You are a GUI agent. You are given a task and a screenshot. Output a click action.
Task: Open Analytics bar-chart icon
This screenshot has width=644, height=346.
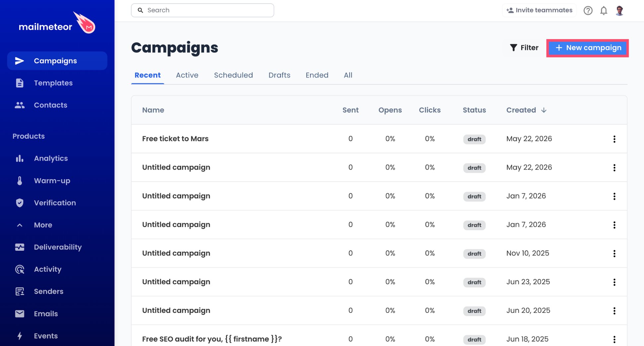(x=20, y=159)
